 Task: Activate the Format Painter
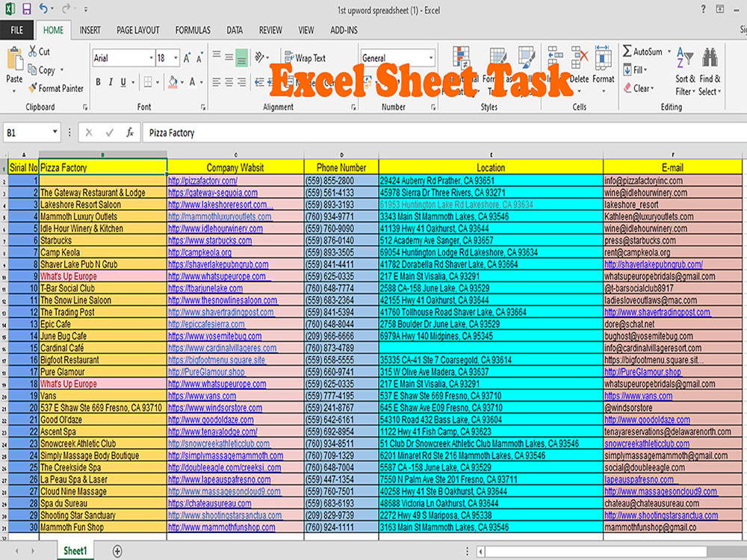[56, 88]
